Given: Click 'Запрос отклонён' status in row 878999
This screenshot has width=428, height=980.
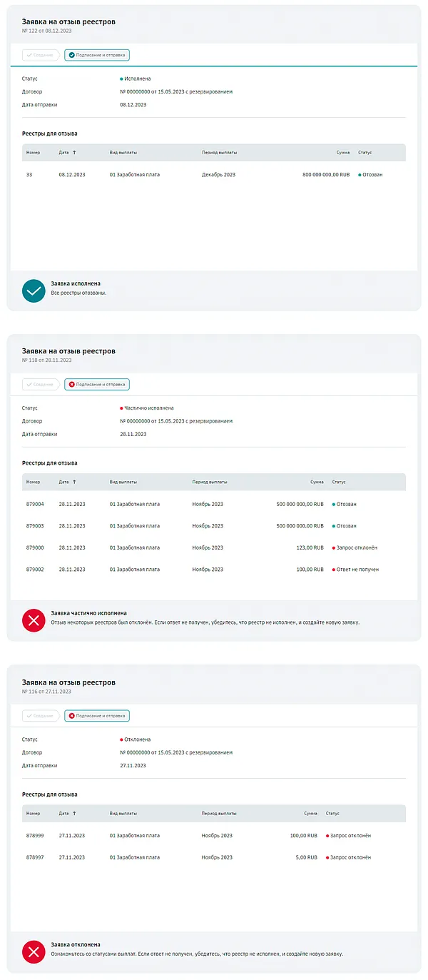Looking at the screenshot, I should pos(348,835).
